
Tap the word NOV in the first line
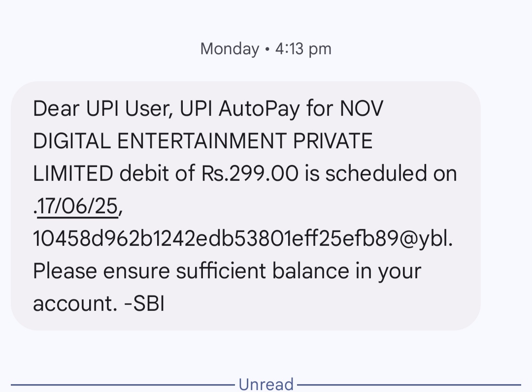point(361,109)
